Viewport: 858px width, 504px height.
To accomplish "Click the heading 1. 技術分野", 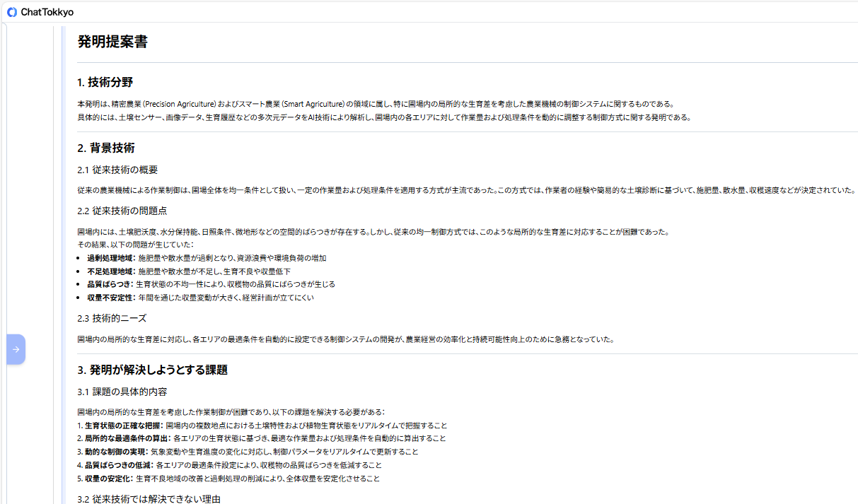I will click(105, 83).
